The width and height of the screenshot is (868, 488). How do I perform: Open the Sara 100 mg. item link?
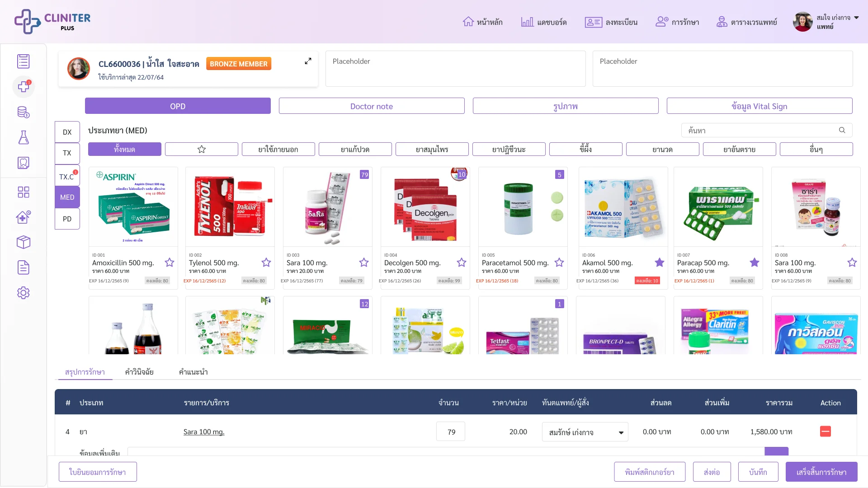[x=204, y=432]
